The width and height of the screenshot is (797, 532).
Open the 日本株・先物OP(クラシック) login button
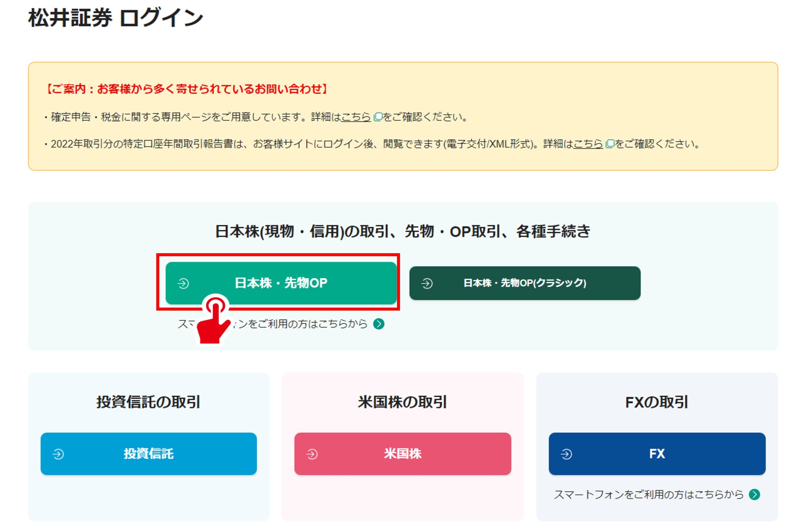[525, 283]
